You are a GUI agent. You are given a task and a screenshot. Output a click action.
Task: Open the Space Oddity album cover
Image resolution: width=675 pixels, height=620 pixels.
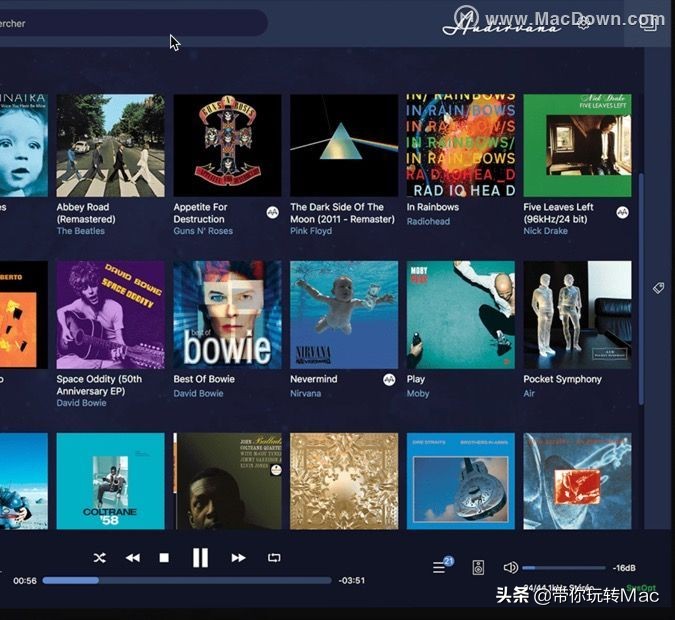click(111, 315)
